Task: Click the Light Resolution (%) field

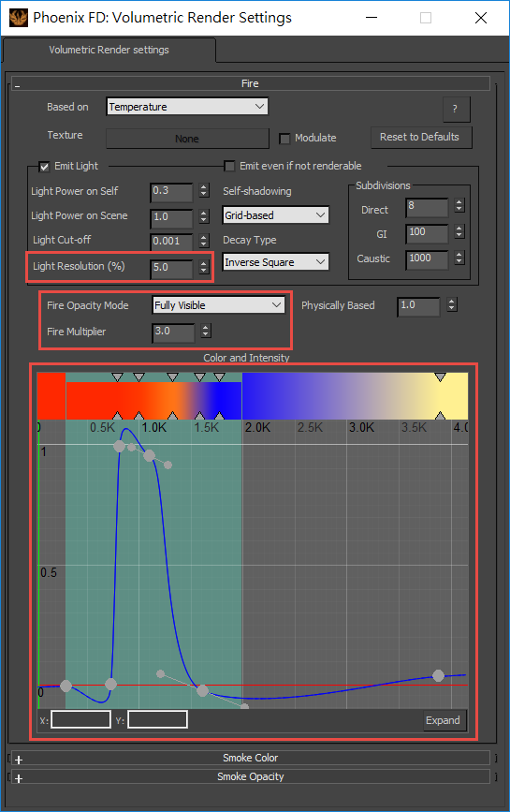Action: [x=172, y=268]
